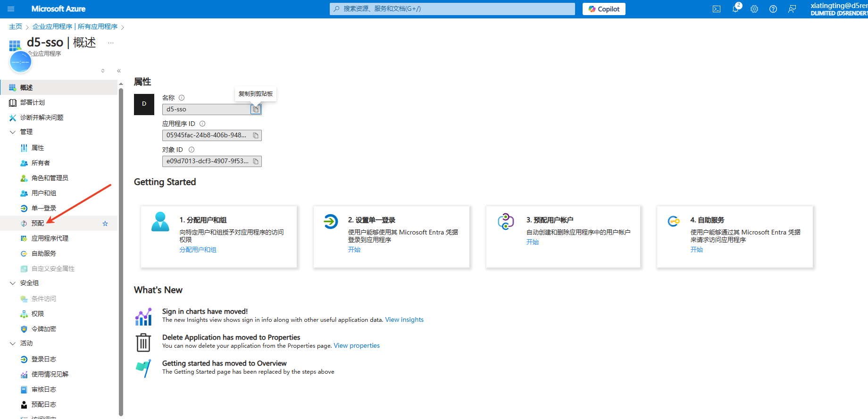Open the Azure portal hamburger menu

click(x=11, y=9)
